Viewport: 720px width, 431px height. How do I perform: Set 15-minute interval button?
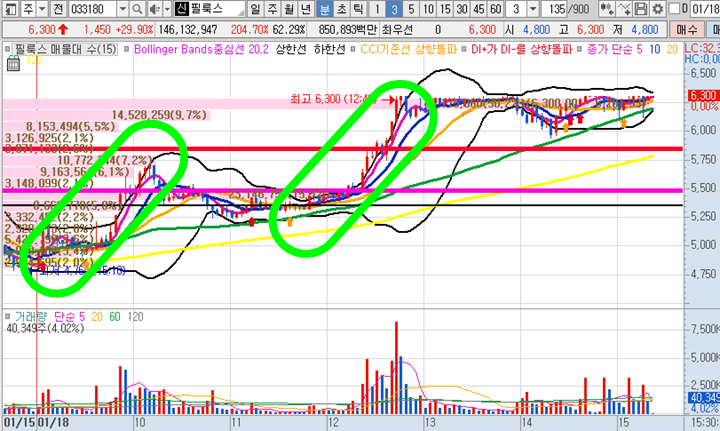pos(445,9)
